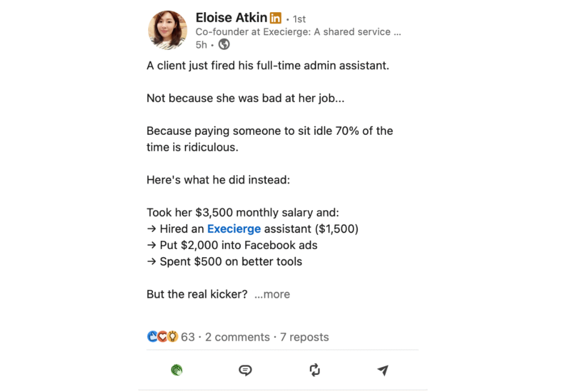Open the 63 reactions list
Image resolution: width=566 pixels, height=392 pixels.
pyautogui.click(x=188, y=337)
